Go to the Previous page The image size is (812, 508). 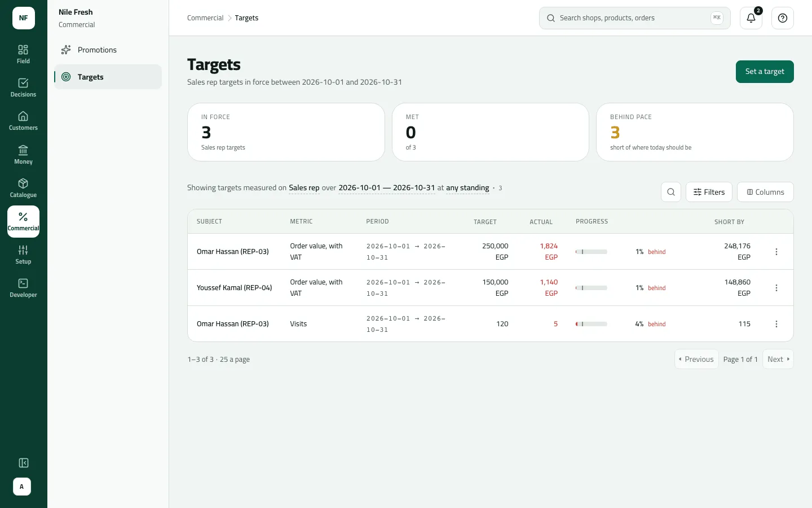696,359
